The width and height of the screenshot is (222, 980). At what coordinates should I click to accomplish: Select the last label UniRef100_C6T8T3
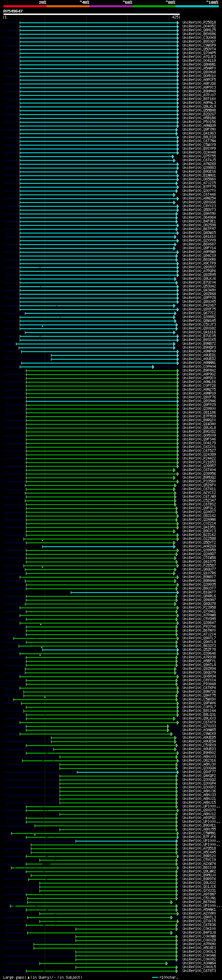click(x=199, y=971)
